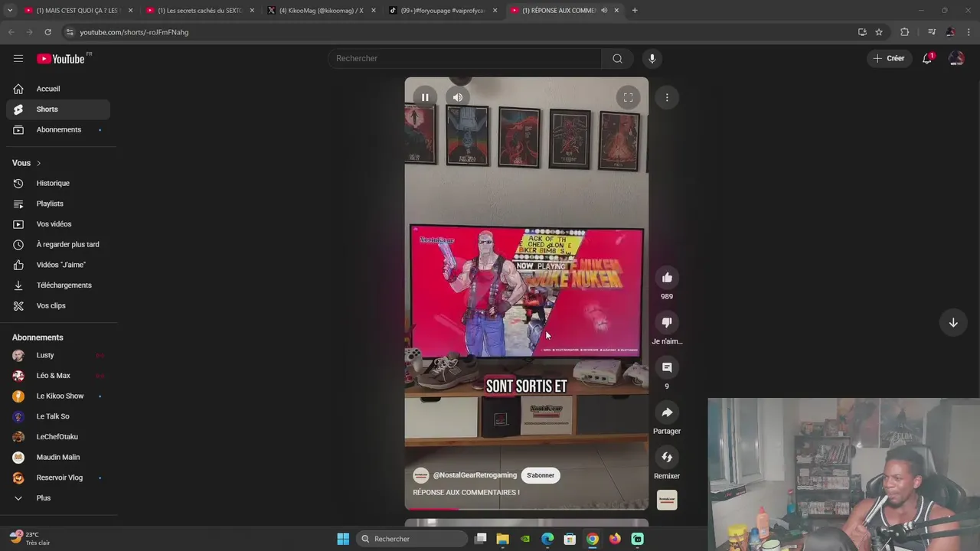The image size is (980, 551).
Task: View site information icon in address bar
Action: click(x=70, y=32)
